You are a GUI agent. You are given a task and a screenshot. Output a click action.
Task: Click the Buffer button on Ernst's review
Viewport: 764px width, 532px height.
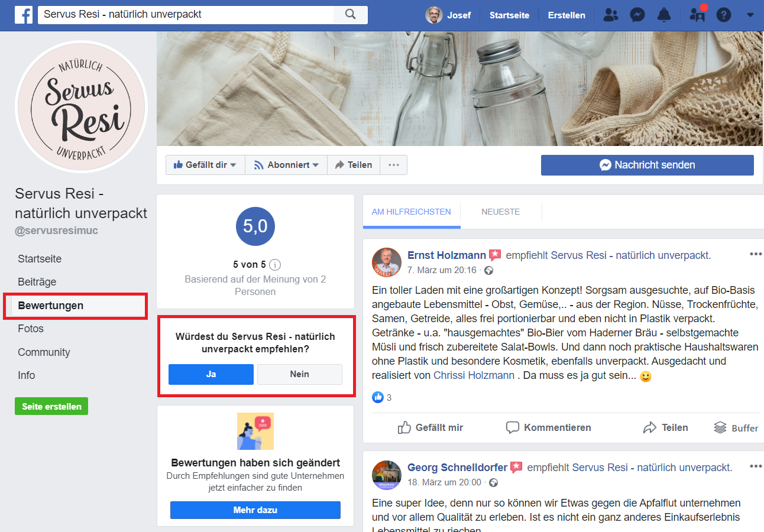[x=736, y=427]
